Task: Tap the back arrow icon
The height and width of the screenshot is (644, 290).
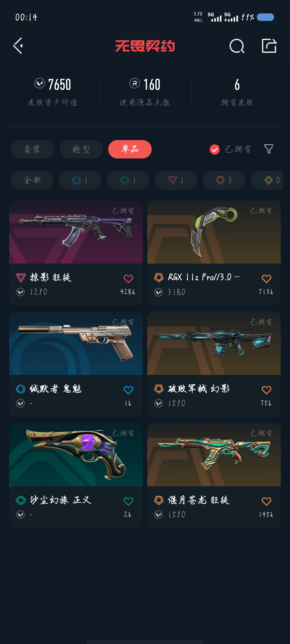Action: click(x=18, y=46)
